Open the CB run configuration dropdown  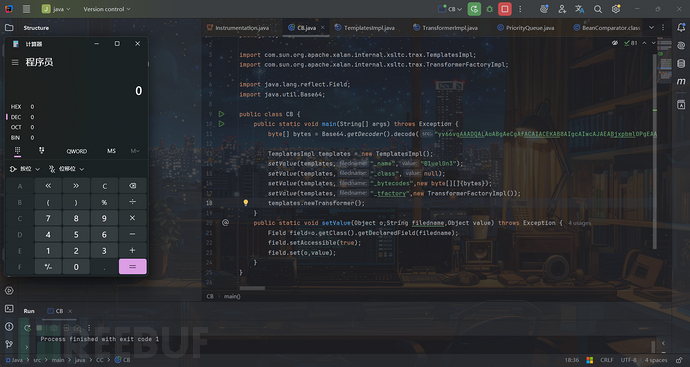point(450,9)
